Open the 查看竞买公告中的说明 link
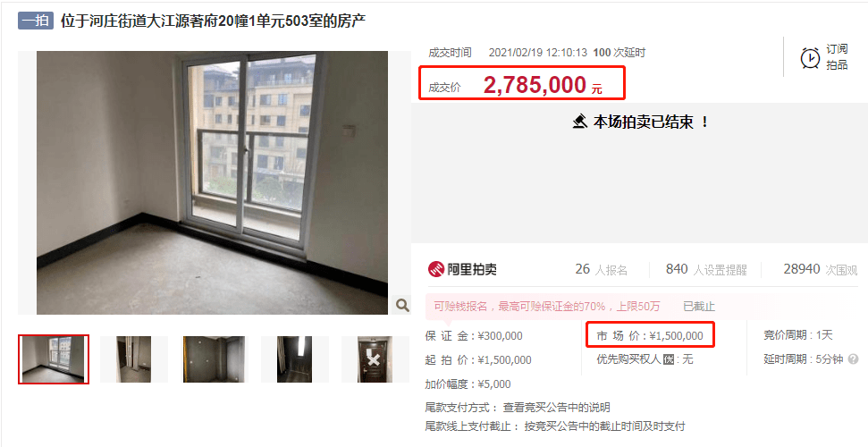Viewport: 868px width, 447px height. pos(556,408)
